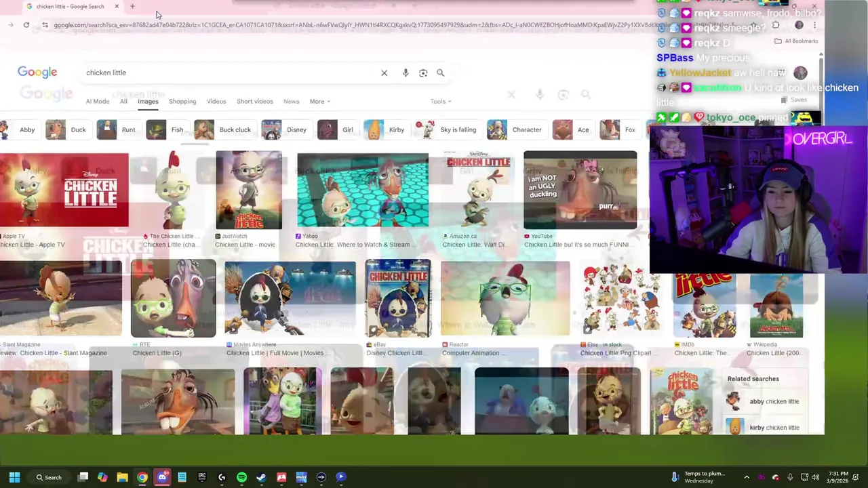The image size is (868, 488).
Task: Click the taskbar Search box
Action: pyautogui.click(x=49, y=477)
